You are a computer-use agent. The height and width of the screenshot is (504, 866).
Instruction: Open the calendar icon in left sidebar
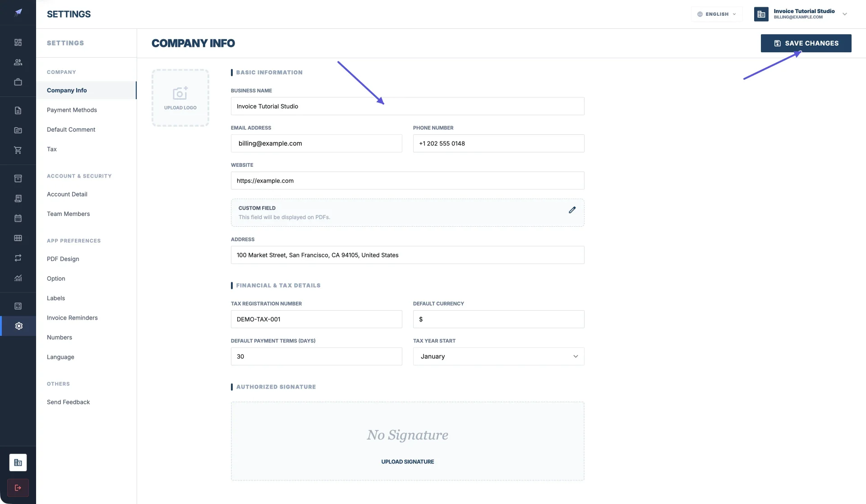click(x=18, y=218)
